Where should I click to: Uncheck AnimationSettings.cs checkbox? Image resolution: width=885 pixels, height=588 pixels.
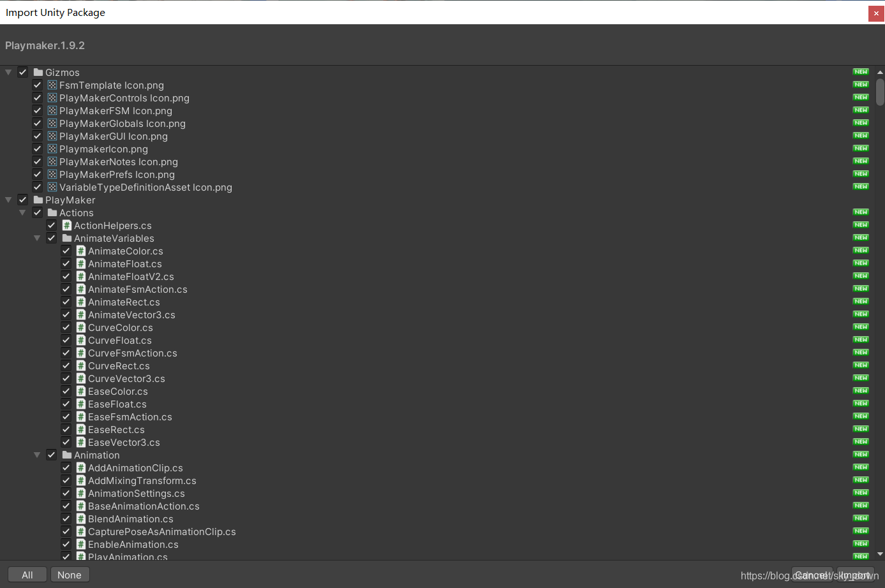66,493
